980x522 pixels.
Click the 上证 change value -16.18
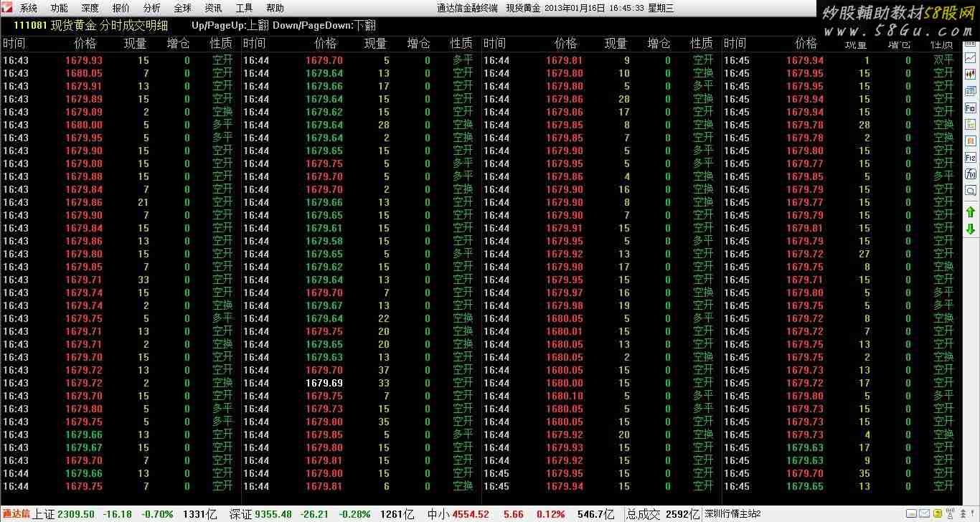117,514
